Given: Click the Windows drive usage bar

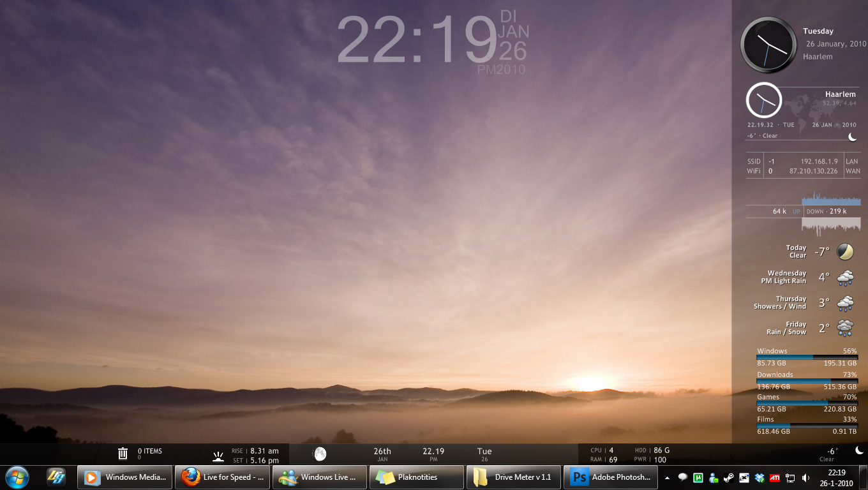Looking at the screenshot, I should (807, 357).
